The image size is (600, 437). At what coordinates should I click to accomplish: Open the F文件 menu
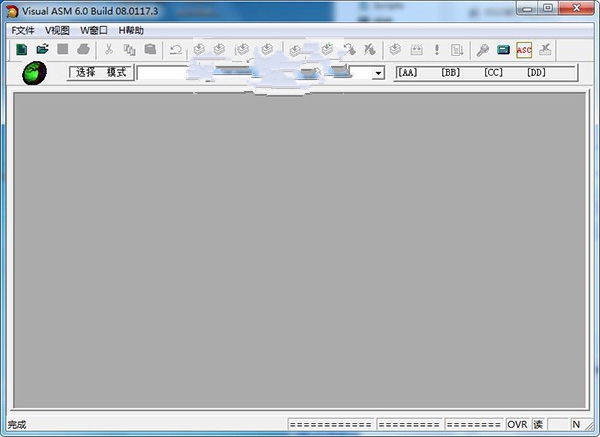[x=23, y=31]
